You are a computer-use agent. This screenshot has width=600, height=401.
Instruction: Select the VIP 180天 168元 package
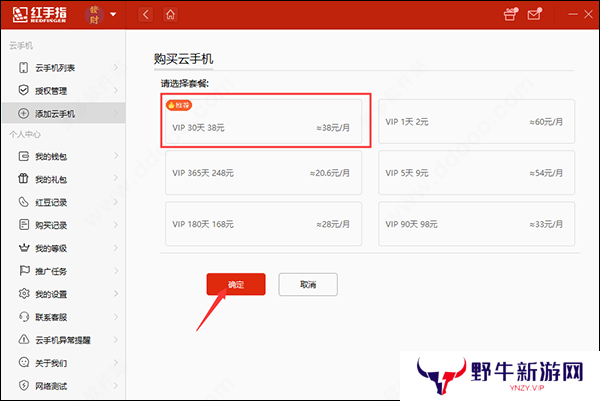(x=263, y=224)
